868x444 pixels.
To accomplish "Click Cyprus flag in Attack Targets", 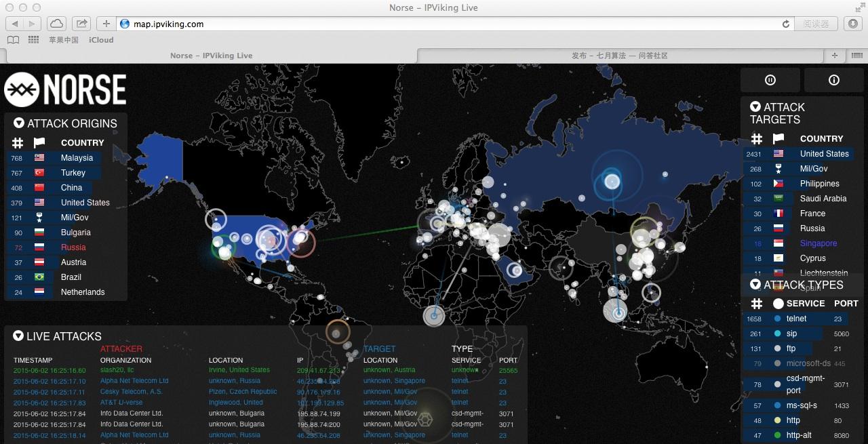I will click(x=778, y=258).
